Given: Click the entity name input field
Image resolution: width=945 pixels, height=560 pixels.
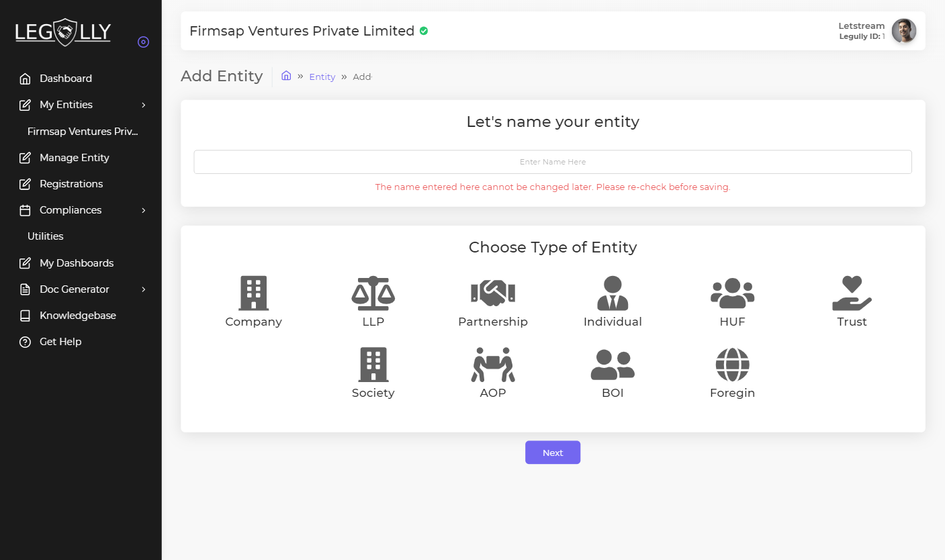Looking at the screenshot, I should coord(553,162).
